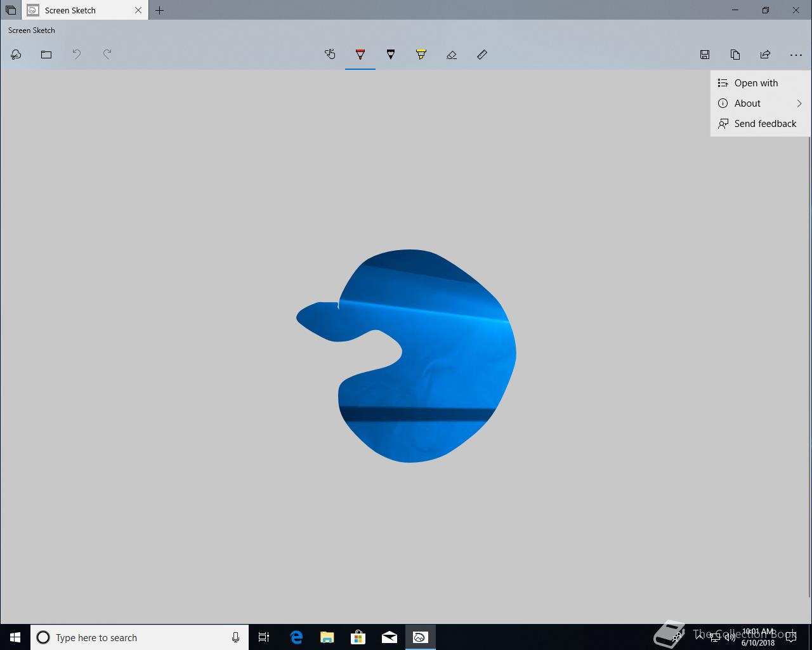The width and height of the screenshot is (812, 650).
Task: Select the black pencil tool
Action: pos(391,55)
